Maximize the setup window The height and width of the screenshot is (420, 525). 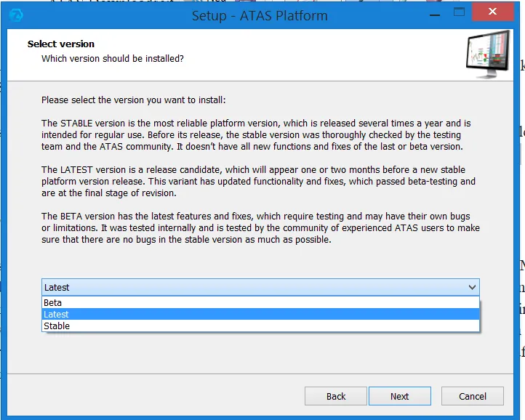pyautogui.click(x=459, y=12)
